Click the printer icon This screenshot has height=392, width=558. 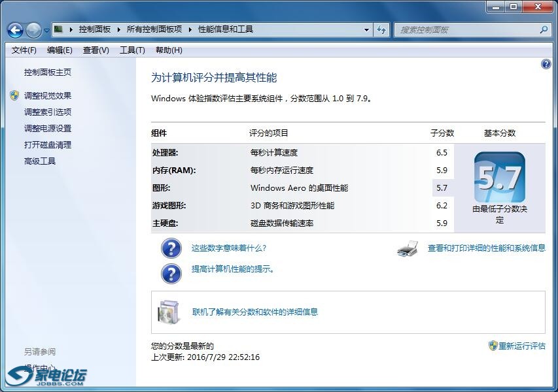tap(408, 248)
